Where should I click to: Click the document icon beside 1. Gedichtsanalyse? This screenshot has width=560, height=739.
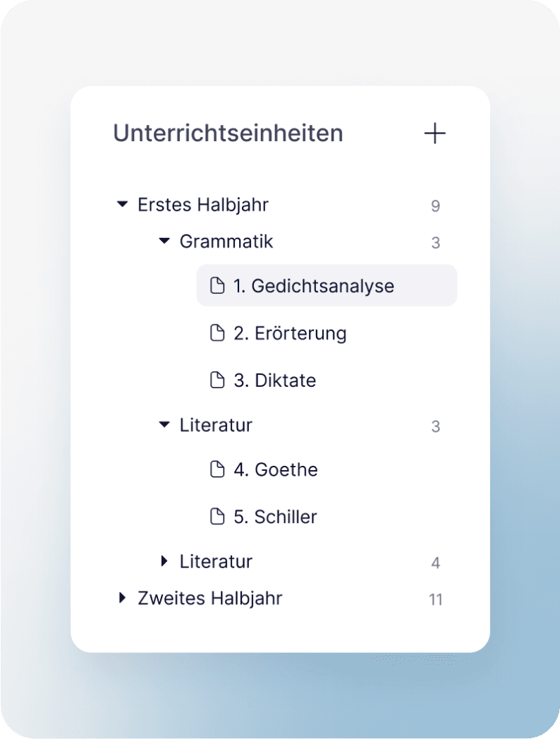coord(218,286)
